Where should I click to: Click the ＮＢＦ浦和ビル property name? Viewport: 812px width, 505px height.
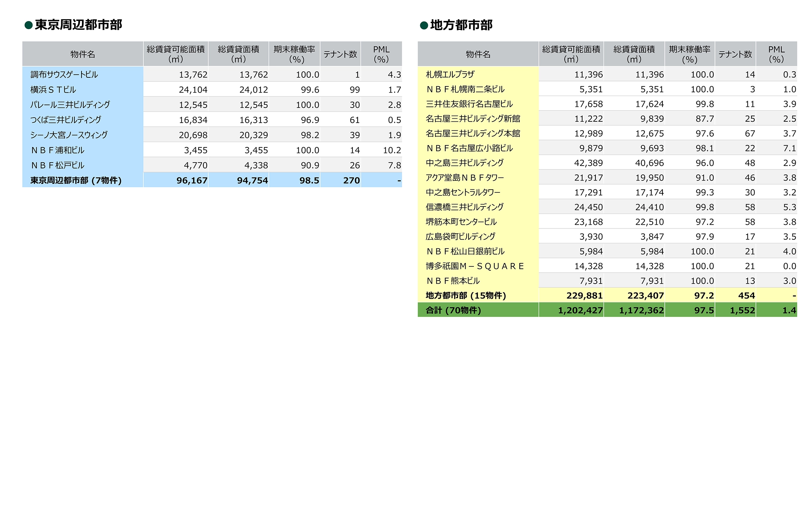[x=57, y=150]
